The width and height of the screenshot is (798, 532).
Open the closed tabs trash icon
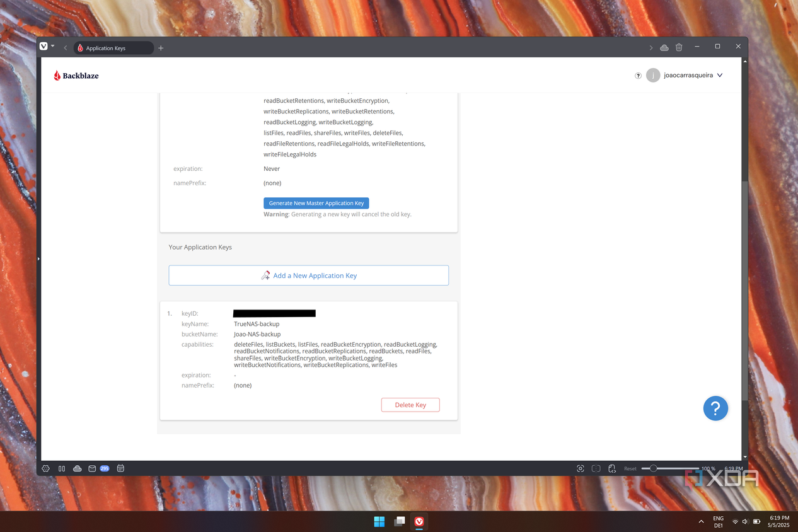pos(679,47)
